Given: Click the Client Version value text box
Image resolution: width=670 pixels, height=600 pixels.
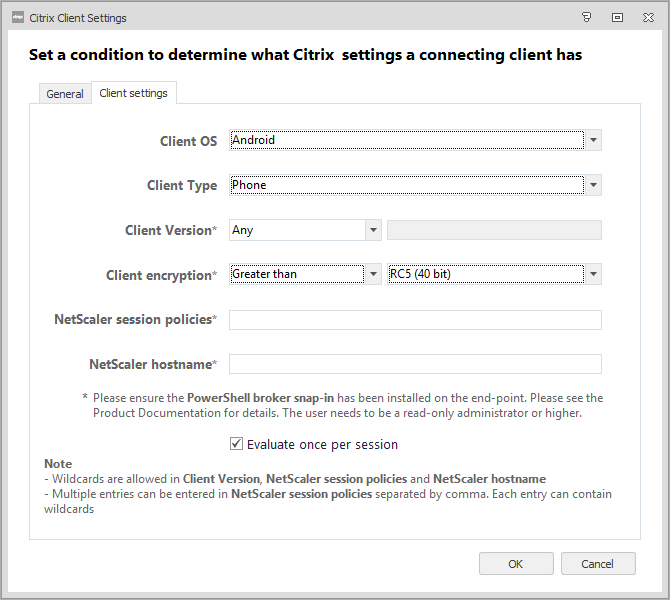Looking at the screenshot, I should pos(494,230).
